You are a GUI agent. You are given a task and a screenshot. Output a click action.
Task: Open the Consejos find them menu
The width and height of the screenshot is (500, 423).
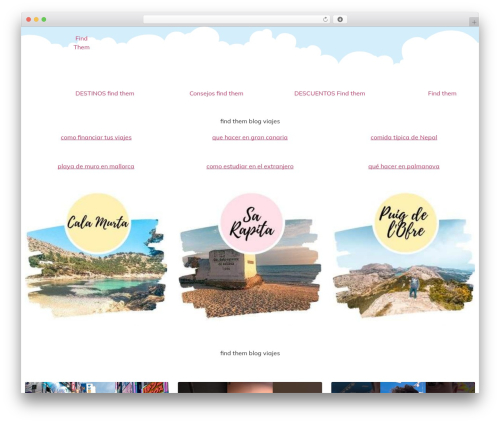[x=216, y=94]
